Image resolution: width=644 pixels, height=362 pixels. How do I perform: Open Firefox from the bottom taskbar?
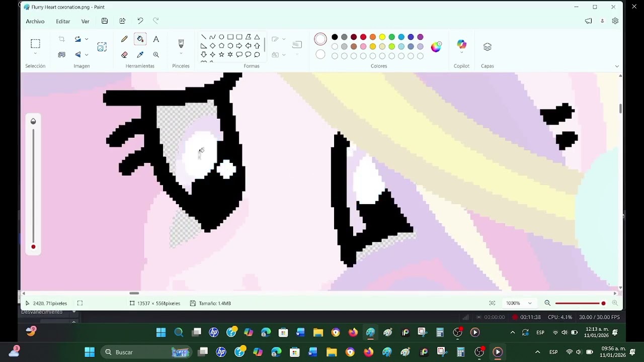click(x=368, y=352)
